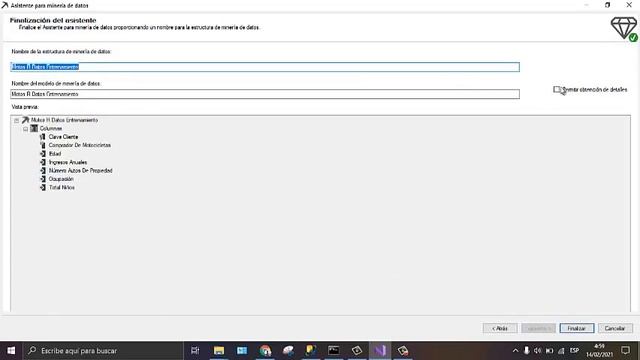Image resolution: width=640 pixels, height=360 pixels.
Task: Click the Finalizar button
Action: click(577, 328)
